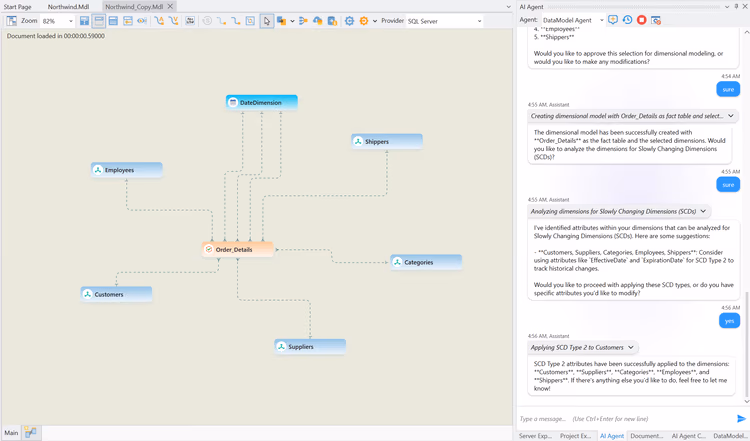750x441 pixels.
Task: Click the diagram icon next to Main tab
Action: [31, 432]
